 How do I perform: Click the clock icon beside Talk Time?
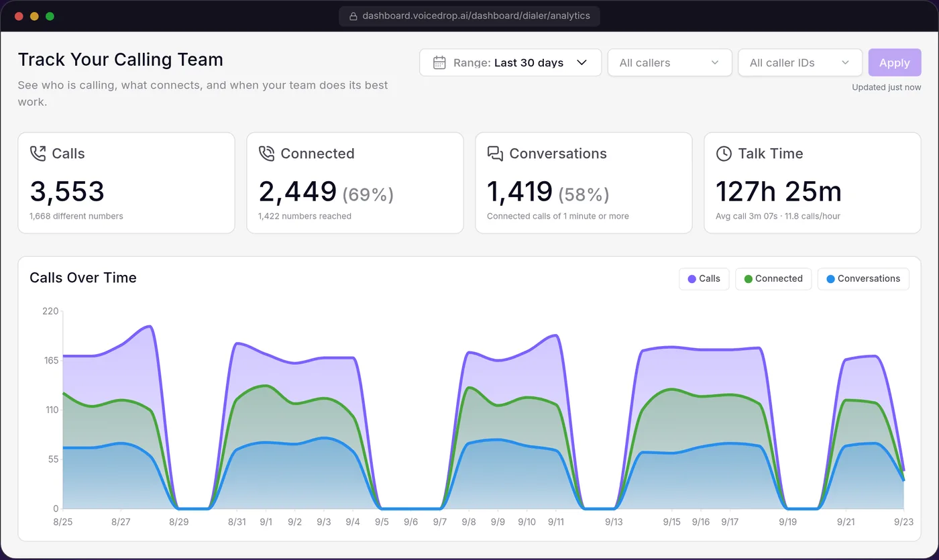[x=724, y=154]
